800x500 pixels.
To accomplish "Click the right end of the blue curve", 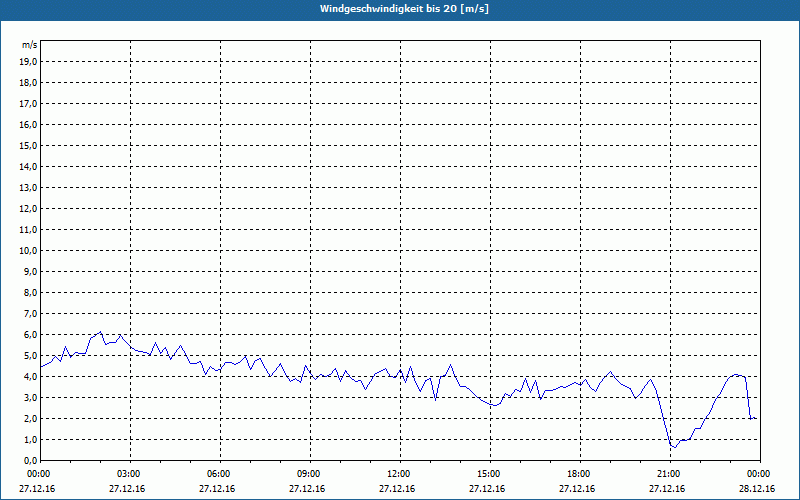I will (x=755, y=418).
